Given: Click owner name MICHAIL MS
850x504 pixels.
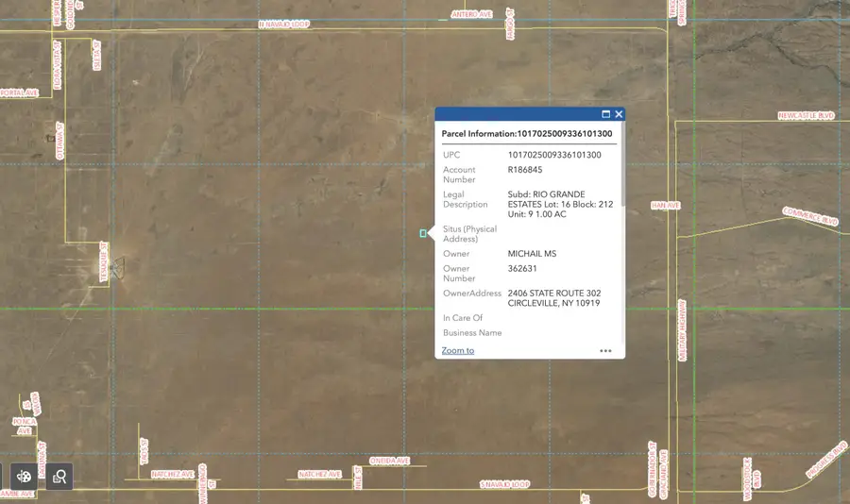Looking at the screenshot, I should (532, 254).
